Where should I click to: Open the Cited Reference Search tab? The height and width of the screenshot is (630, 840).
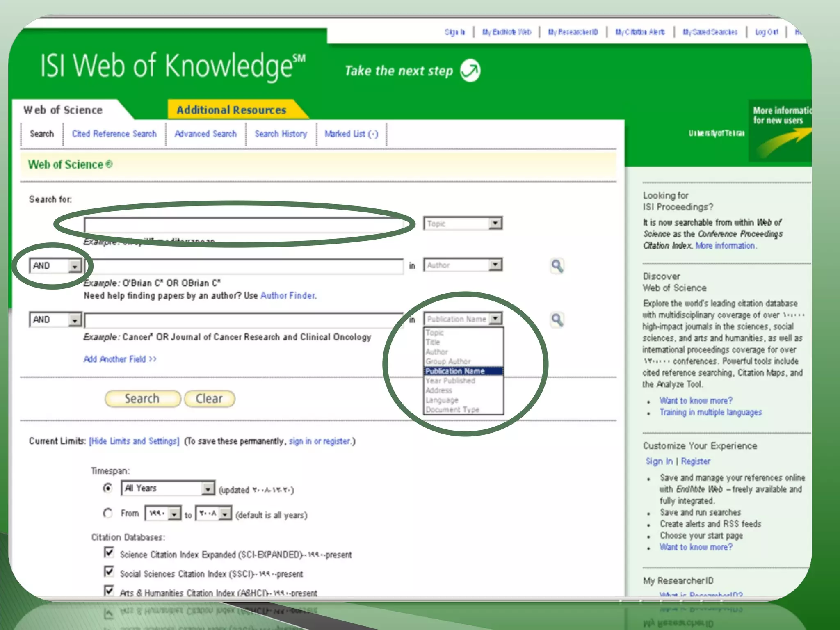pos(114,134)
